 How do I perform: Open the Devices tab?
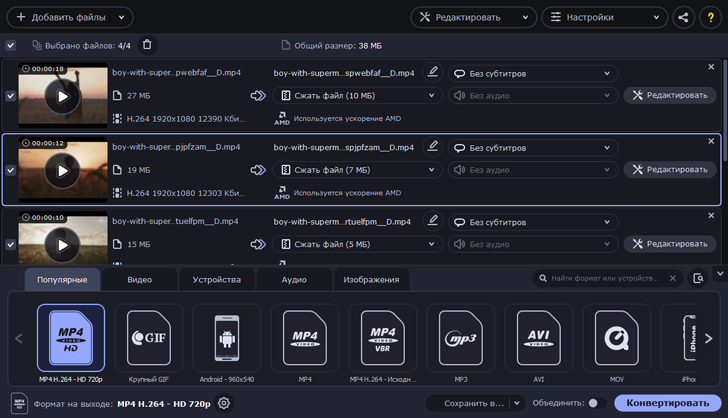coord(216,280)
